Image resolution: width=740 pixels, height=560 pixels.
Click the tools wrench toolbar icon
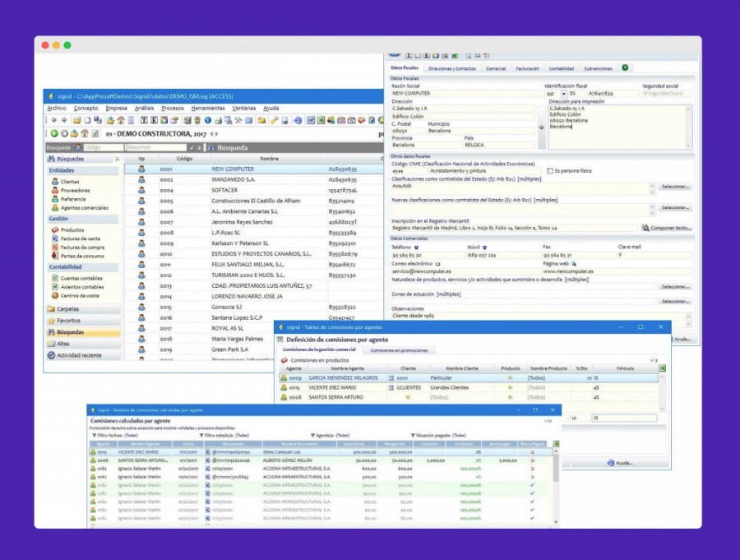click(x=238, y=120)
